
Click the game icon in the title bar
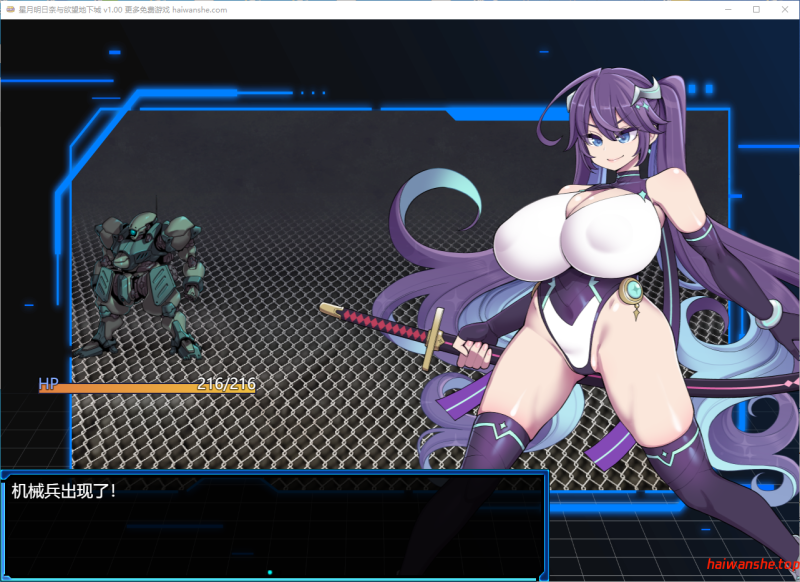10,8
